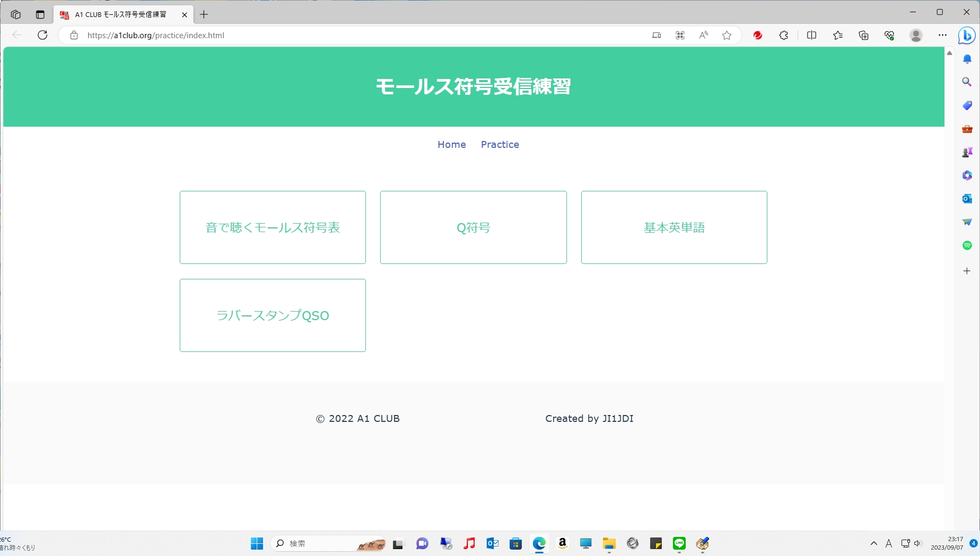Open the profile avatar menu
Image resolution: width=980 pixels, height=556 pixels.
click(x=916, y=35)
